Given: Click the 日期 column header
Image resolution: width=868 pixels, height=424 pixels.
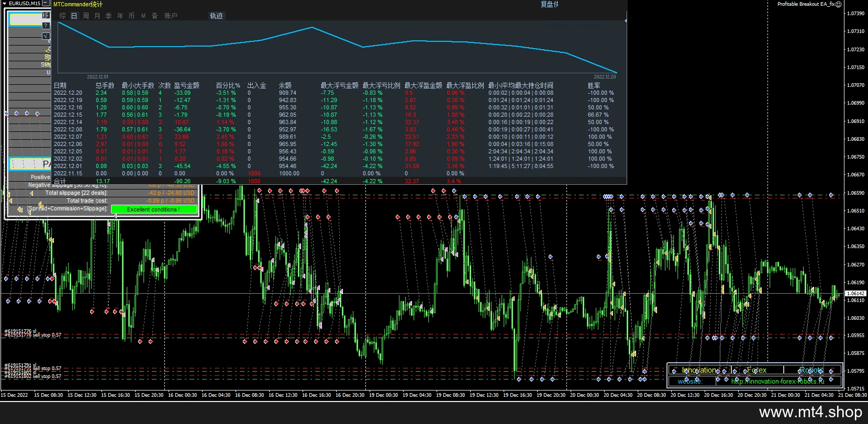Looking at the screenshot, I should coord(60,85).
